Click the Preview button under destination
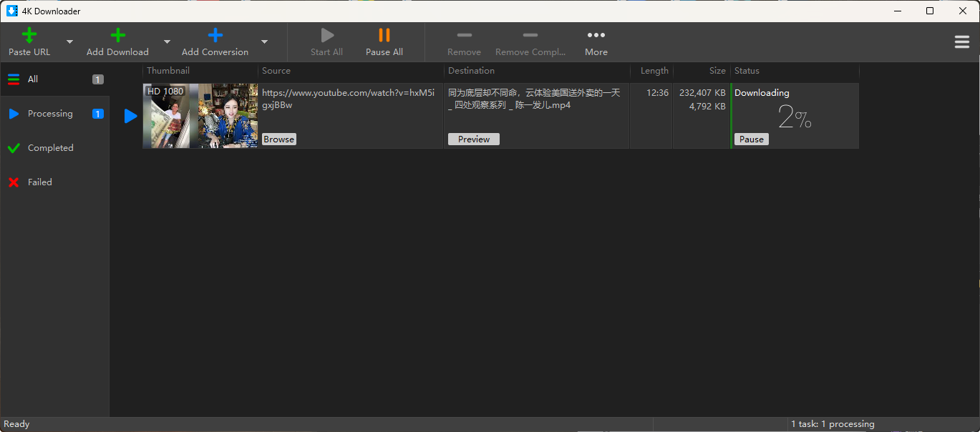The image size is (980, 432). click(473, 139)
